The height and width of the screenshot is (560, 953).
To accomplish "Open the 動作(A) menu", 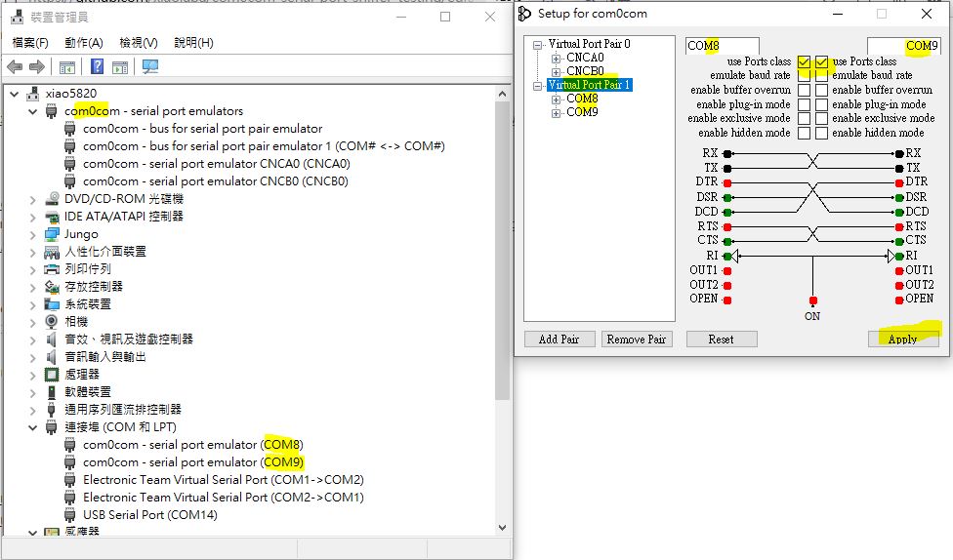I will [84, 43].
